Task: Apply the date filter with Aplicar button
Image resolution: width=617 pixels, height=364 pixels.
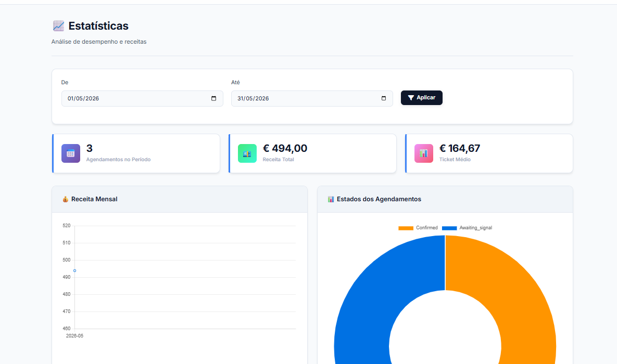Action: pos(421,98)
